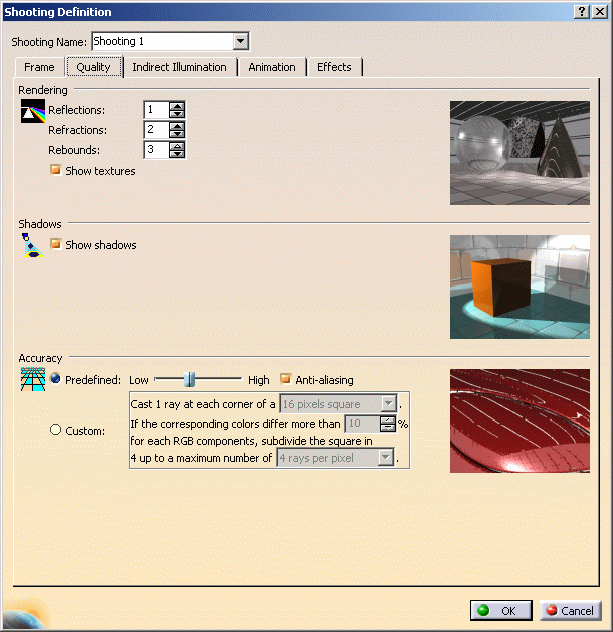Open the Shooting Name dropdown
This screenshot has width=613, height=632.
[x=240, y=41]
